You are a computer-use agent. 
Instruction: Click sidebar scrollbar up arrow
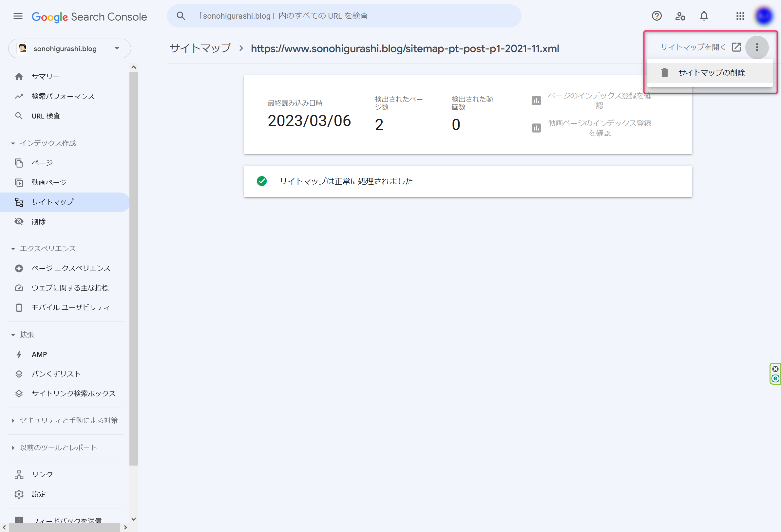tap(133, 67)
